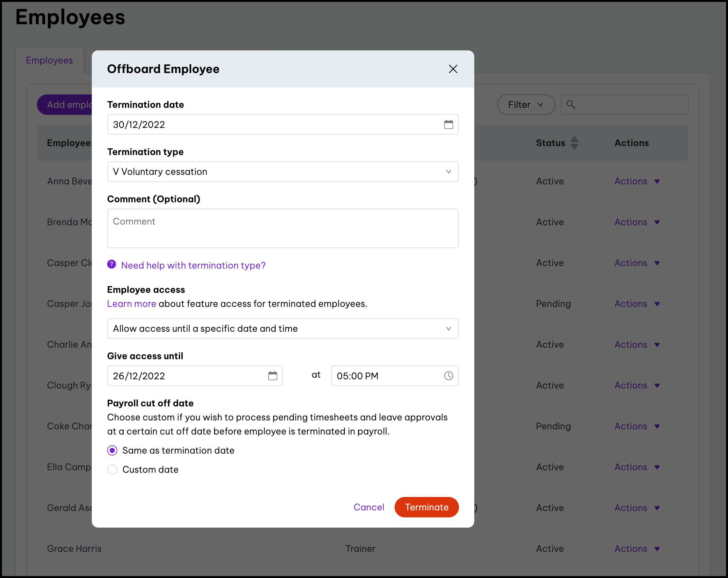The width and height of the screenshot is (728, 578).
Task: Open Actions menu in Charlie An row
Action: (637, 345)
